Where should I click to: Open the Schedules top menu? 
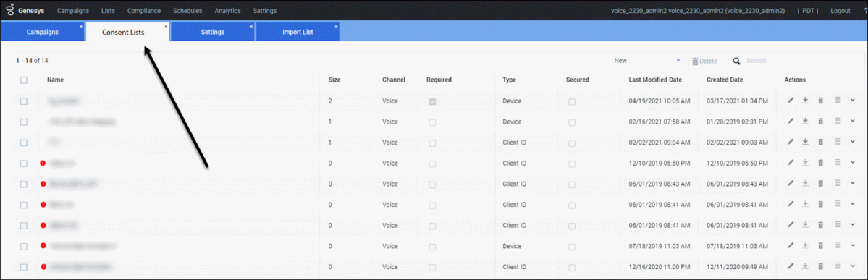click(x=187, y=11)
